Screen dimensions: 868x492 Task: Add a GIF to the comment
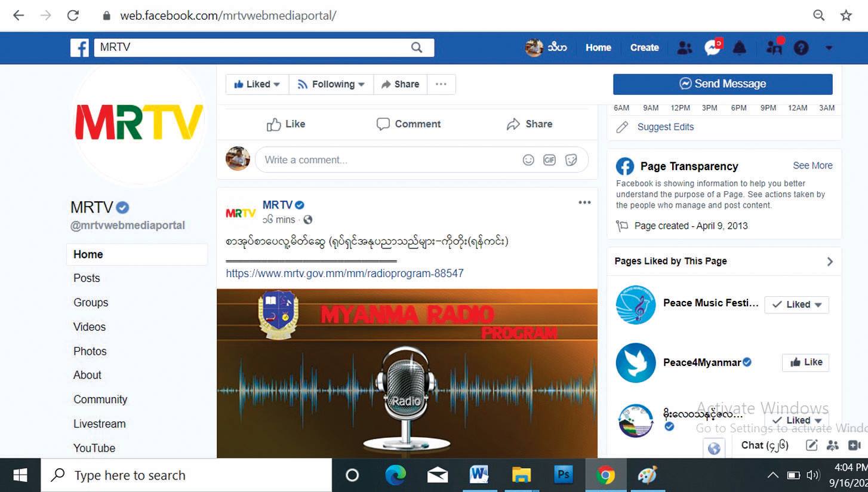coord(549,160)
